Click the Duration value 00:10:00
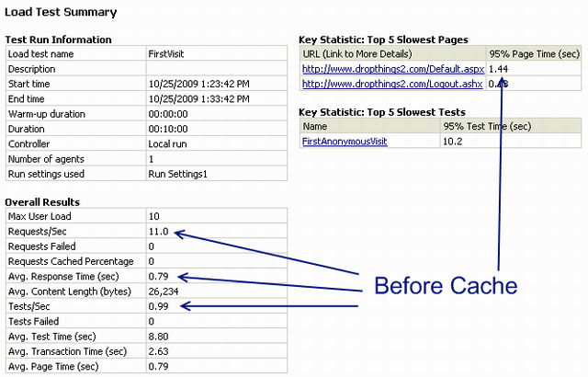The height and width of the screenshot is (377, 588). click(168, 129)
